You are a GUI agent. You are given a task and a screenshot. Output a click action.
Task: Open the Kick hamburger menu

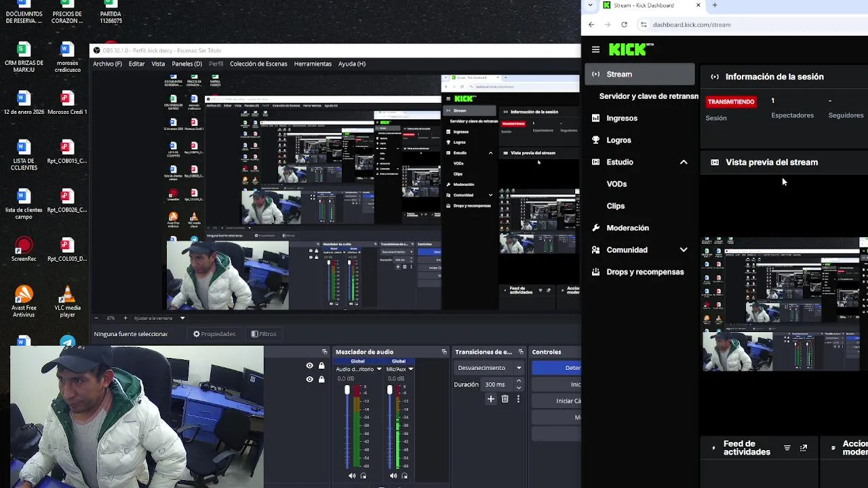pos(595,49)
